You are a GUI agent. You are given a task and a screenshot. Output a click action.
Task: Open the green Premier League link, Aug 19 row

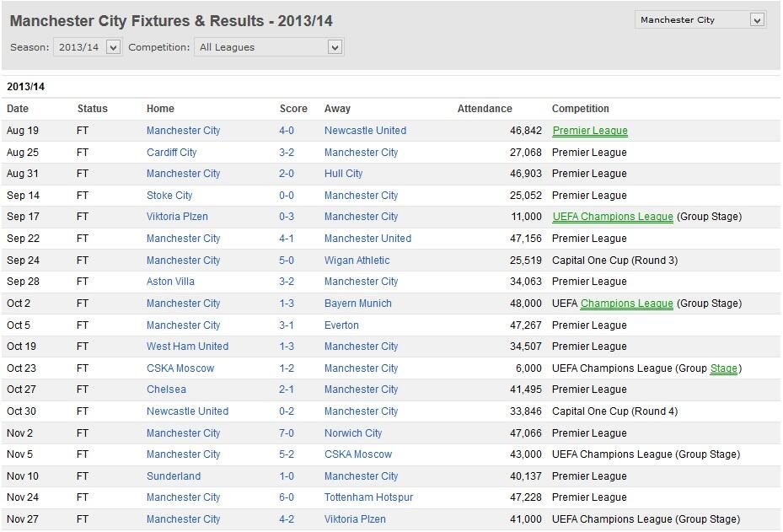click(590, 131)
